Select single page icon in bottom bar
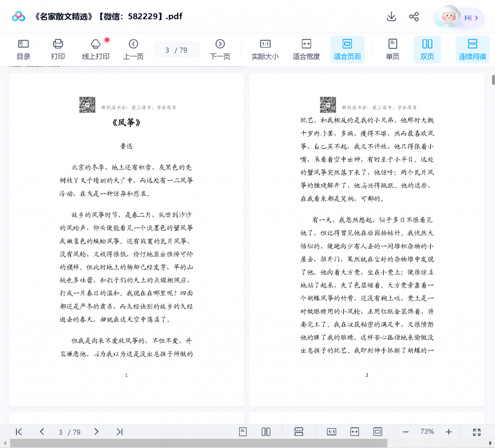Viewport: 495px width, 448px height. (243, 432)
